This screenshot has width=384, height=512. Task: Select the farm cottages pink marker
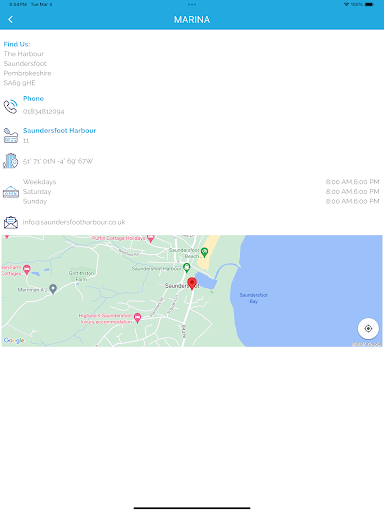[27, 269]
